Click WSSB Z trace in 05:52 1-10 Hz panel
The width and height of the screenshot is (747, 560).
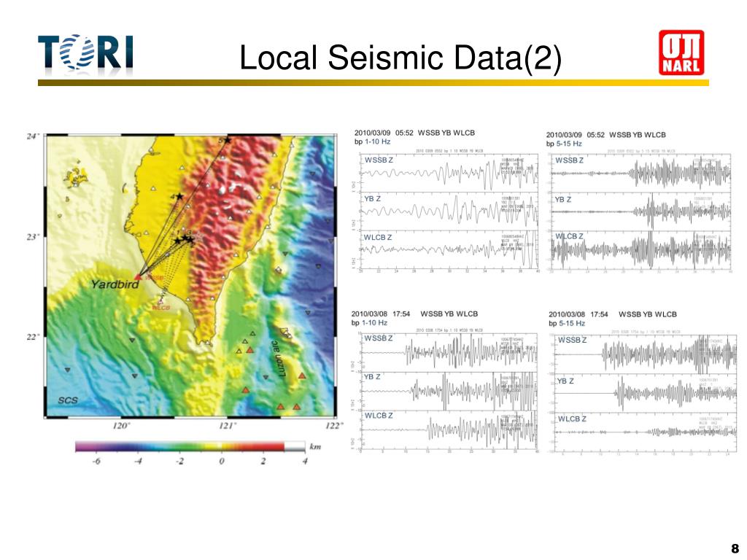[449, 173]
